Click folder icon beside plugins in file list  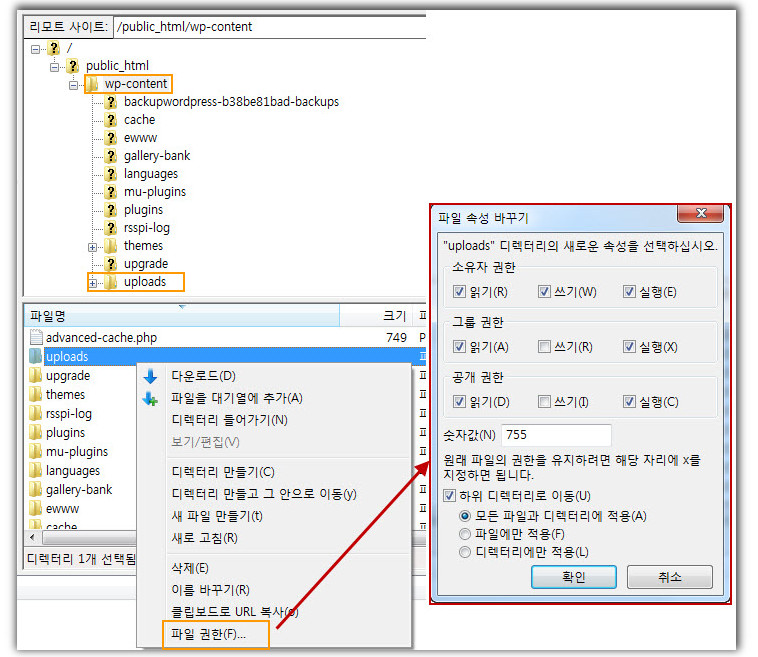tap(35, 432)
